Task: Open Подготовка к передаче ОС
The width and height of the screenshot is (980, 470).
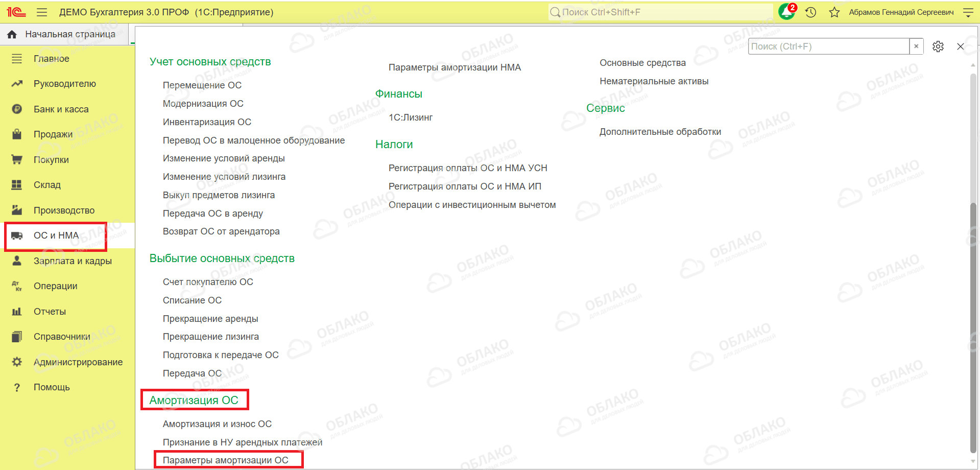Action: coord(221,355)
